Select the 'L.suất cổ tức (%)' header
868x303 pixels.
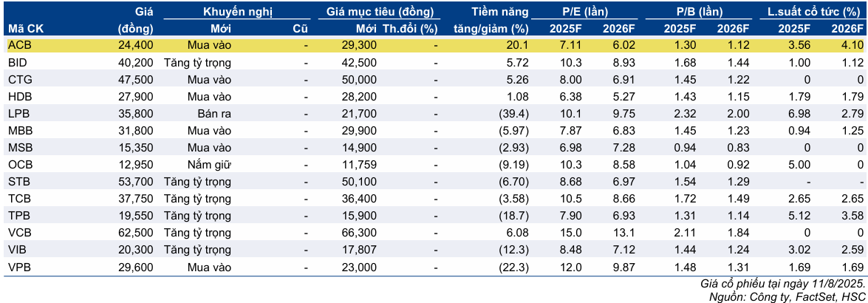pos(814,13)
